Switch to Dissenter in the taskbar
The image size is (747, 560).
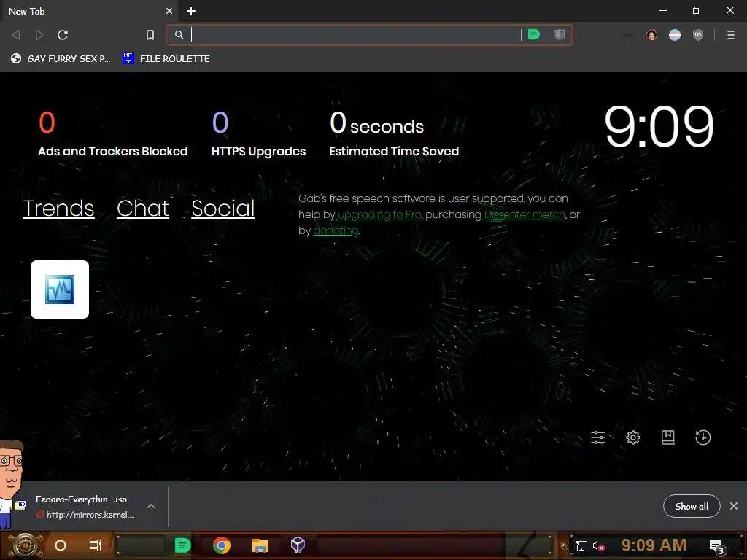[x=183, y=545]
